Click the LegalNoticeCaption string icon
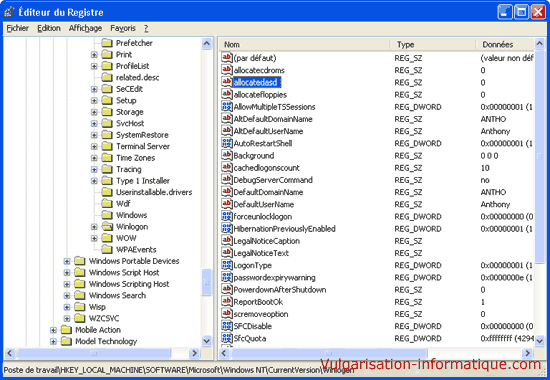The image size is (550, 380). tap(227, 241)
